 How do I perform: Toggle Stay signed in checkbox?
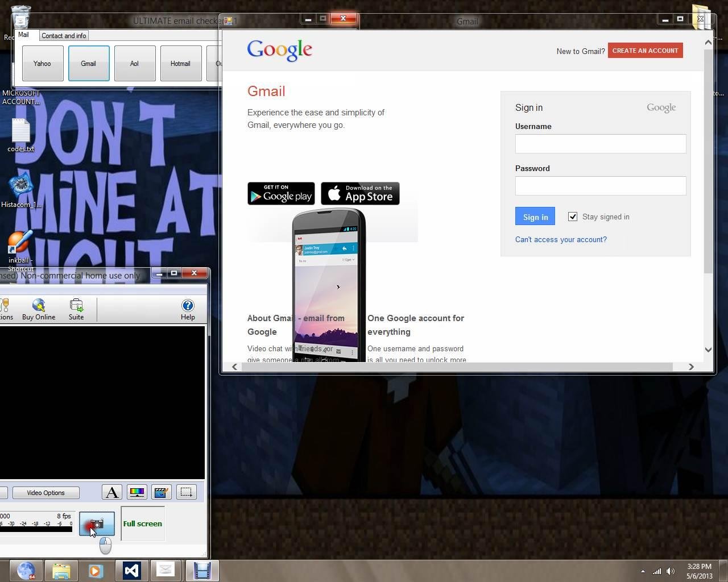tap(573, 217)
